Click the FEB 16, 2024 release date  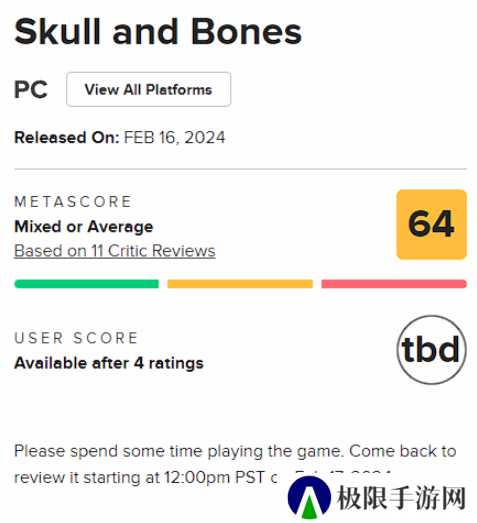click(x=175, y=137)
